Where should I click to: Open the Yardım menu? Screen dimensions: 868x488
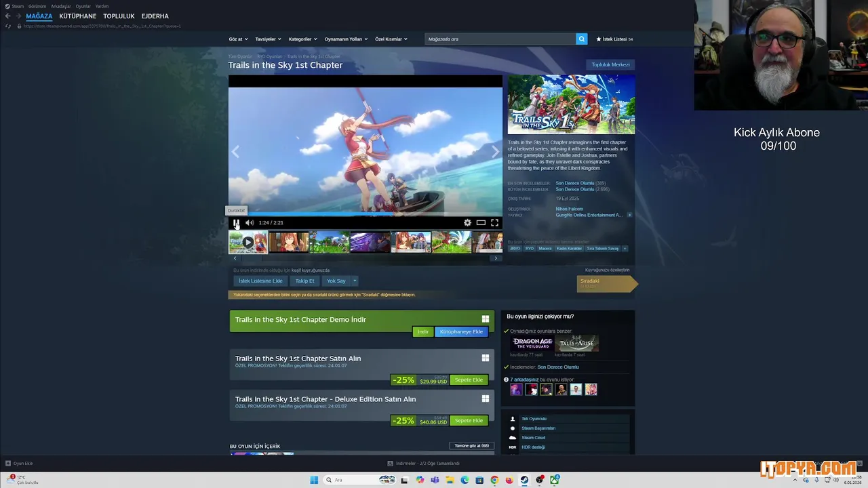click(102, 6)
